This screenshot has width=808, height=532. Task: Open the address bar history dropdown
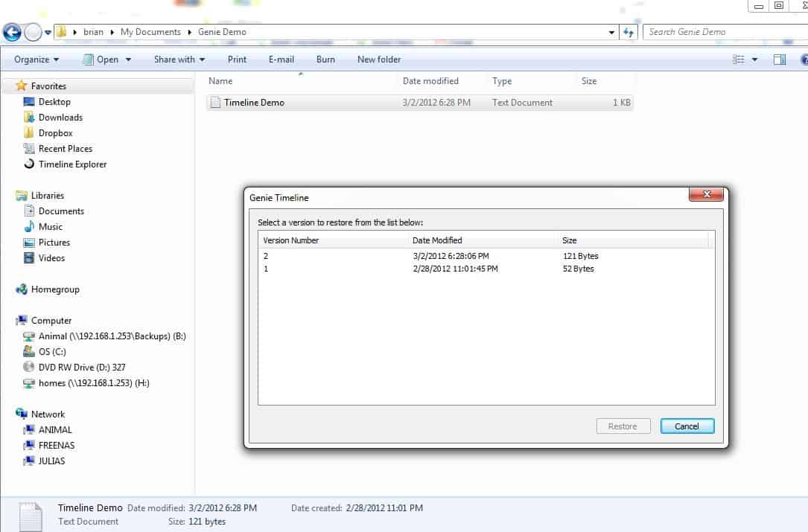coord(611,33)
